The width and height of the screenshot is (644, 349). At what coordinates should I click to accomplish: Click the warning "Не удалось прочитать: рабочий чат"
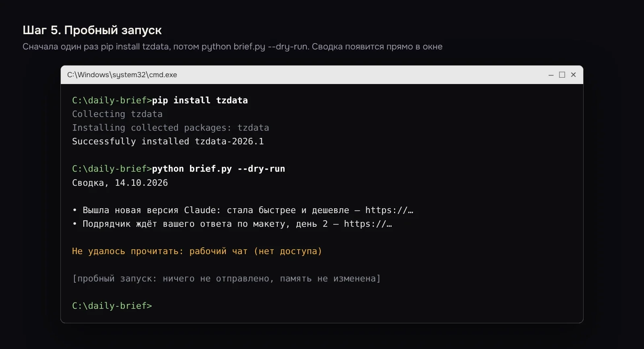click(197, 251)
